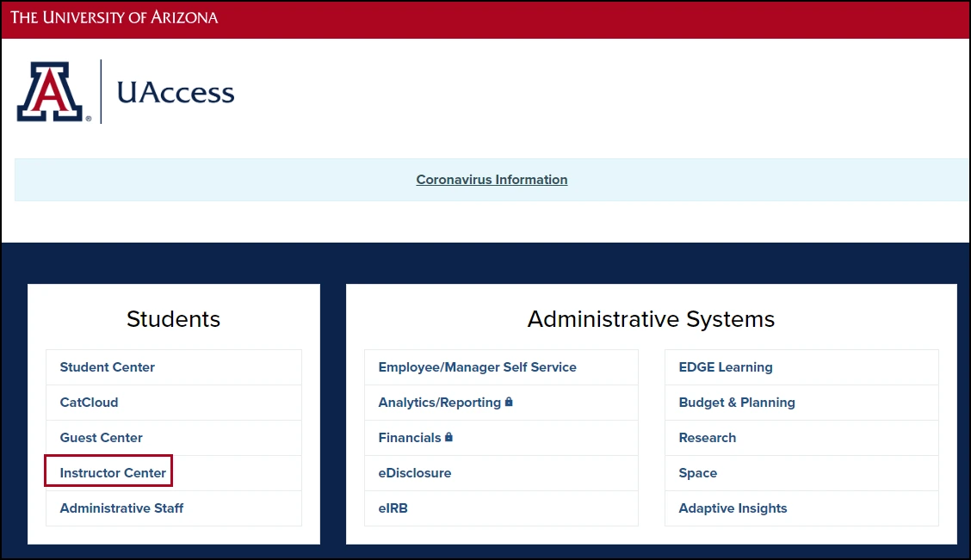The width and height of the screenshot is (971, 560).
Task: Click the UAccess title text
Action: pos(176,93)
